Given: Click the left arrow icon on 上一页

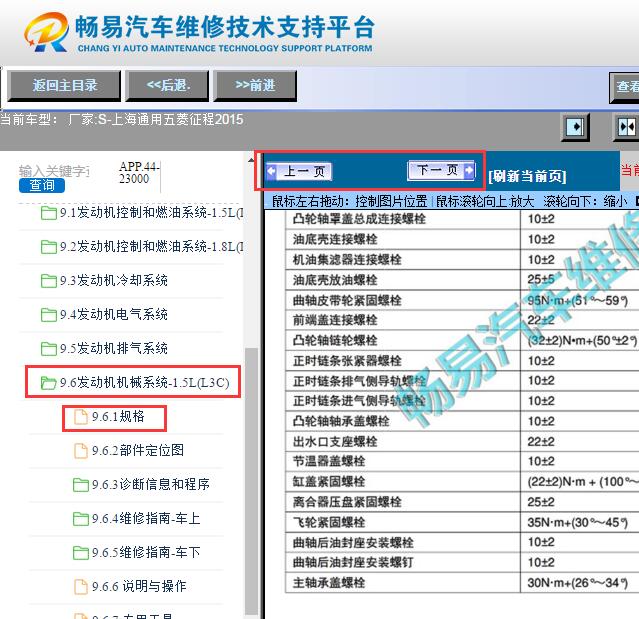Looking at the screenshot, I should pos(271,171).
